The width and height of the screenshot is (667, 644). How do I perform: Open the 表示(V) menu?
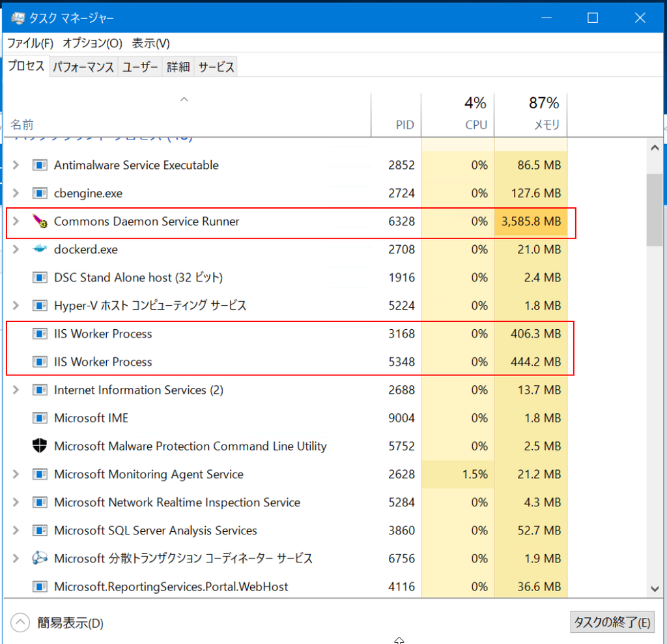point(150,43)
